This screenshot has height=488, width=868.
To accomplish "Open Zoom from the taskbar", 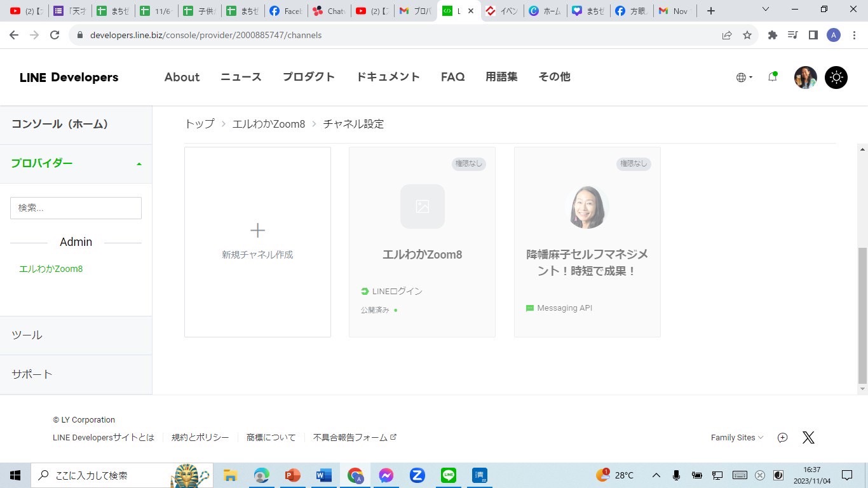I will coord(417,475).
